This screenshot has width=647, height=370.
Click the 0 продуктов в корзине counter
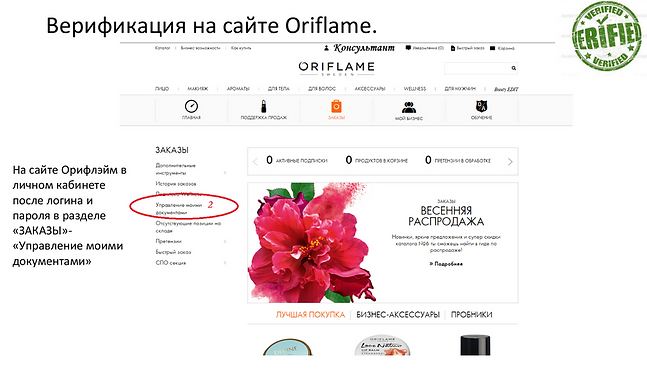[376, 160]
